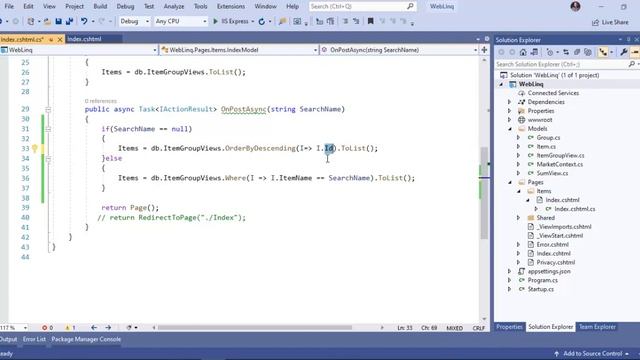Click the Home icon in Solution Explorer
The width and height of the screenshot is (640, 360).
pos(523,52)
